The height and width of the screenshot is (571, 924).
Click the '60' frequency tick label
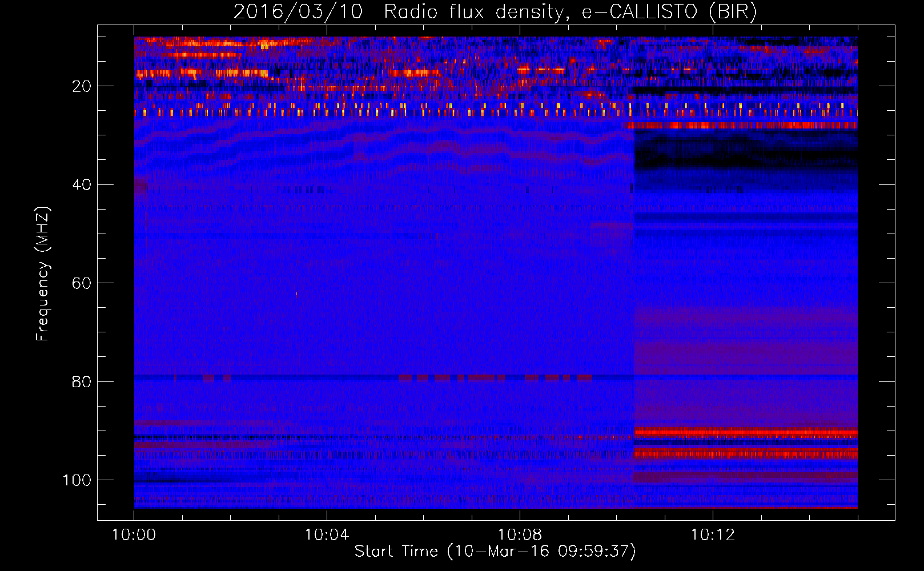(x=82, y=283)
